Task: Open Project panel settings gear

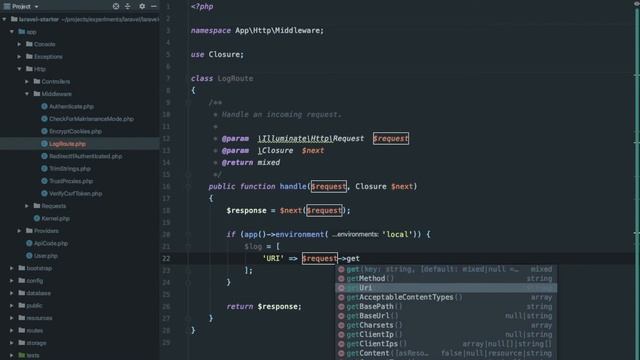Action: tap(142, 6)
